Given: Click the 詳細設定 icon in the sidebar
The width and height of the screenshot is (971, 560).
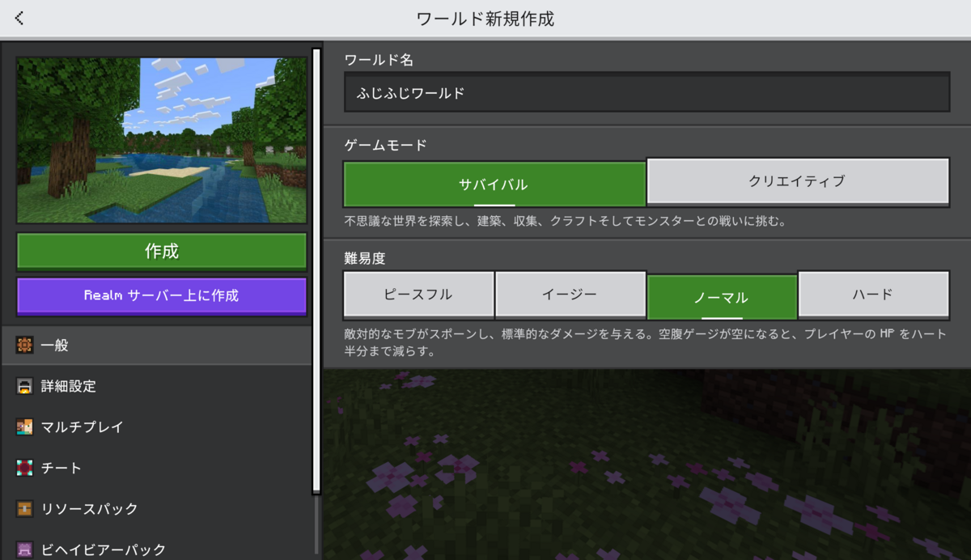Looking at the screenshot, I should pyautogui.click(x=25, y=386).
